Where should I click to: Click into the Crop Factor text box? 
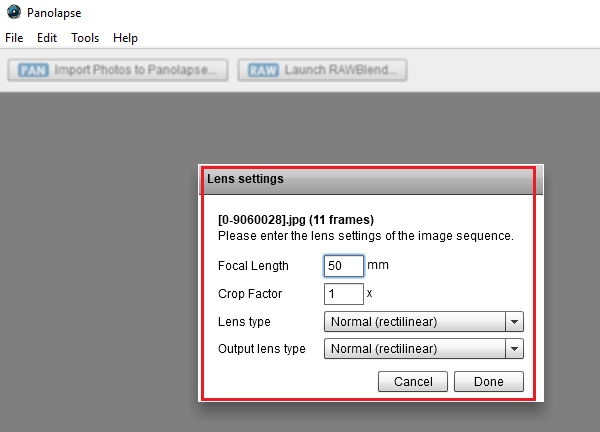[x=344, y=294]
